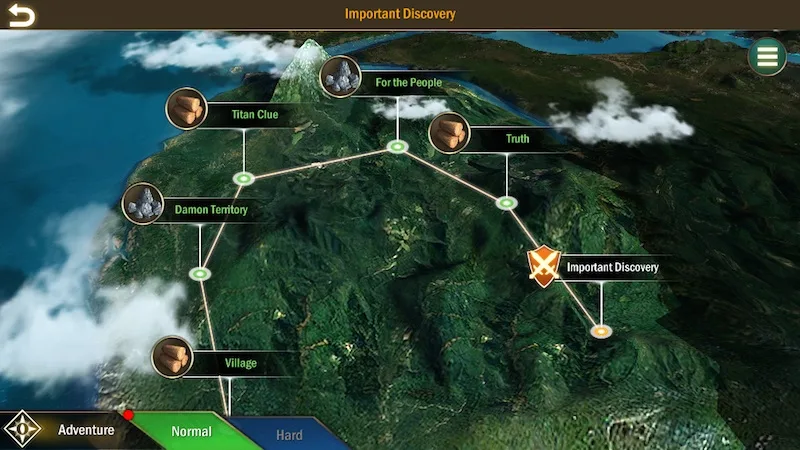This screenshot has width=800, height=450.
Task: Select the Damon Territory stone icon
Action: coord(143,204)
